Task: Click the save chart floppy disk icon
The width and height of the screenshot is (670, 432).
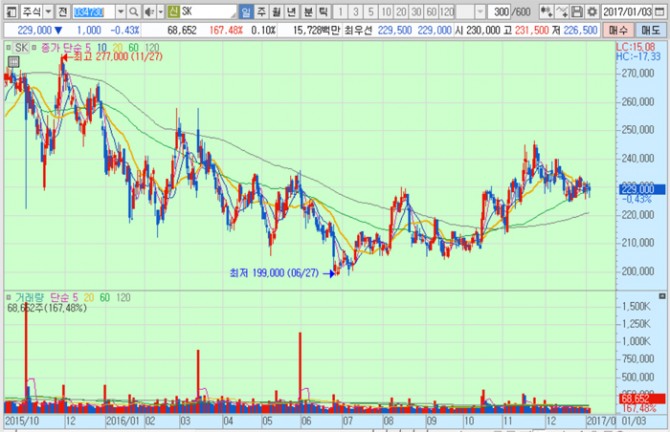Action: 577,10
